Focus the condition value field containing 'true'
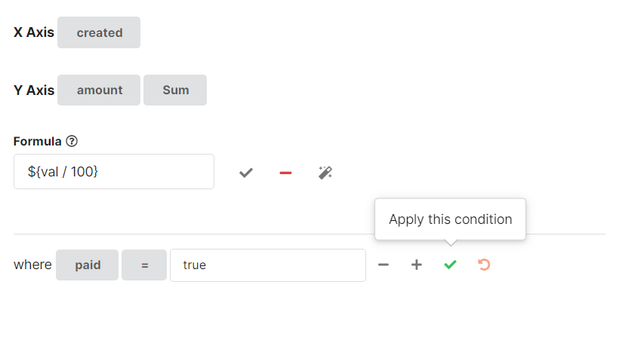 (x=268, y=265)
